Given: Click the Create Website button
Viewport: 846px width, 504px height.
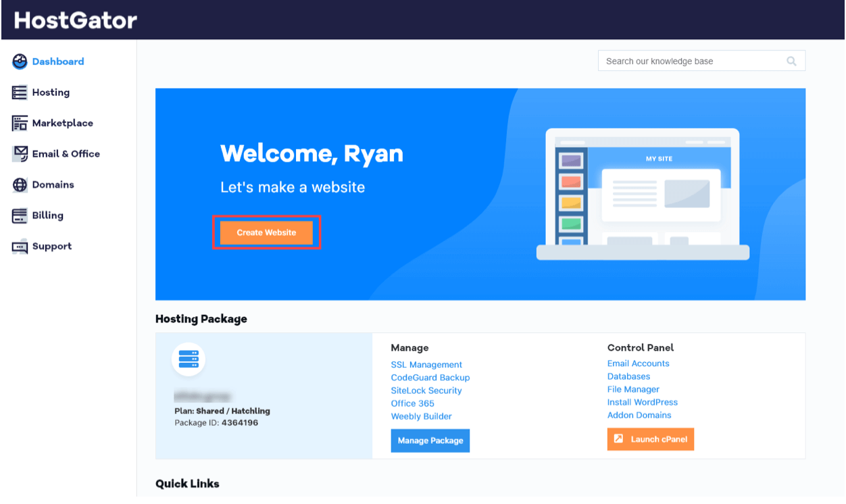Looking at the screenshot, I should point(266,232).
